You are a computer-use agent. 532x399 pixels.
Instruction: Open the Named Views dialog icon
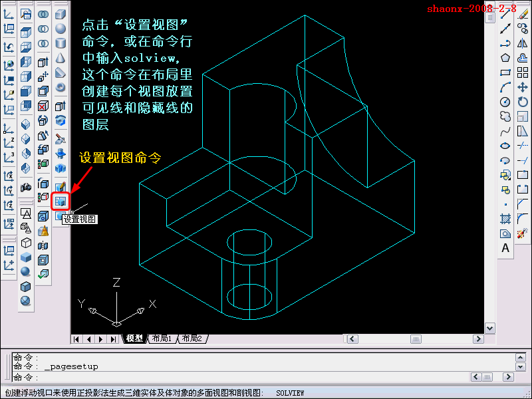(x=26, y=14)
